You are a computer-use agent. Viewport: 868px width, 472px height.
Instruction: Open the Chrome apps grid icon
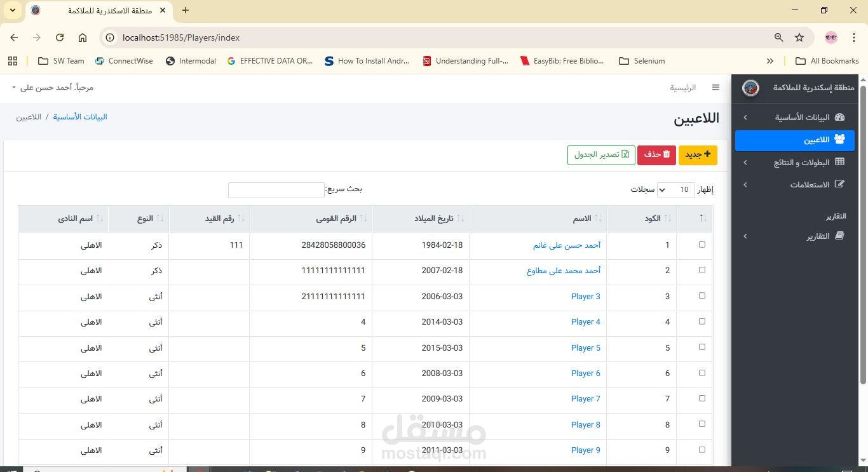point(13,61)
